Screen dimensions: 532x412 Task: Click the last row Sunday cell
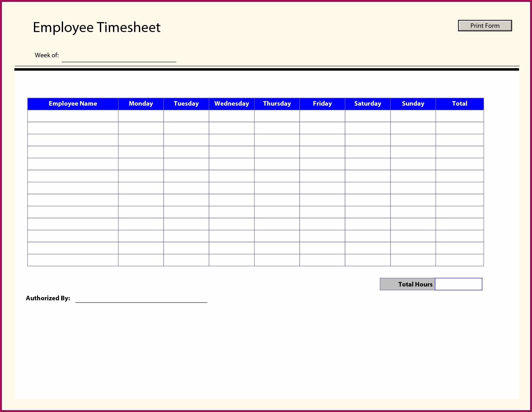point(413,260)
